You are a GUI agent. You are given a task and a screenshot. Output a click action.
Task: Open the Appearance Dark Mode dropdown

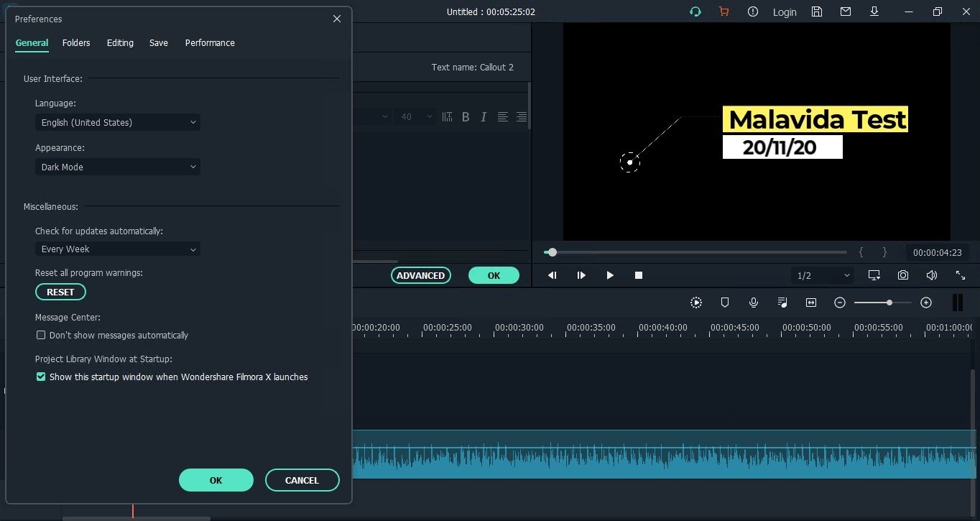click(118, 167)
